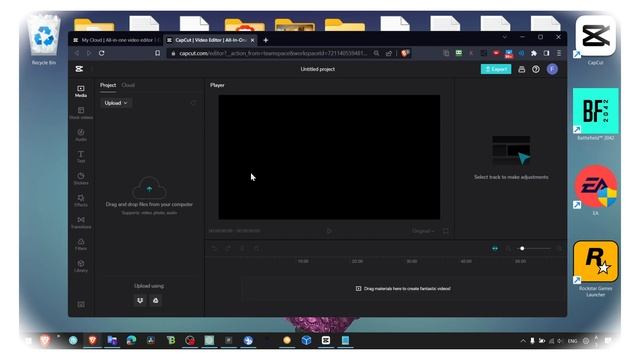Play the video in the Player
The image size is (640, 360).
(329, 231)
